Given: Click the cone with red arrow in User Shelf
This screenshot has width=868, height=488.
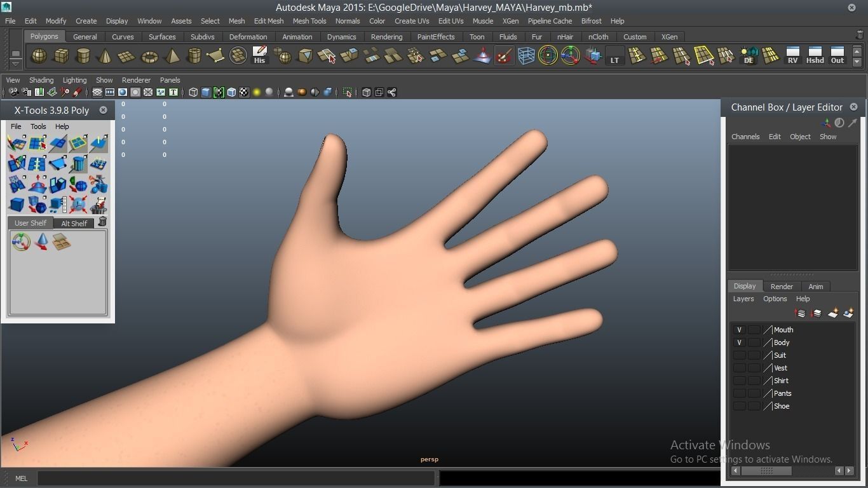Looking at the screenshot, I should click(41, 241).
